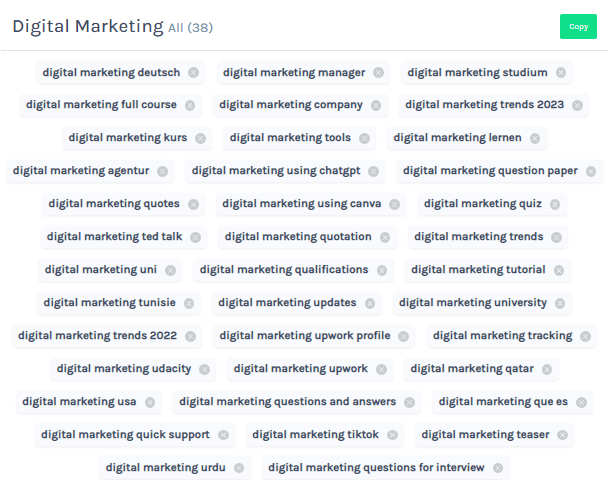Screen dimensions: 611x480
Task: Remove the 'digital marketing agentur' tag
Action: [163, 171]
